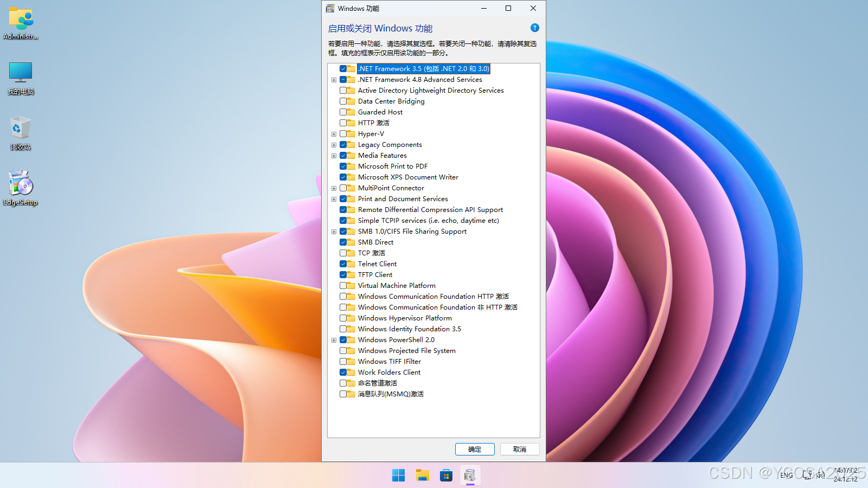
Task: Open the Windows Start menu button
Action: 398,476
